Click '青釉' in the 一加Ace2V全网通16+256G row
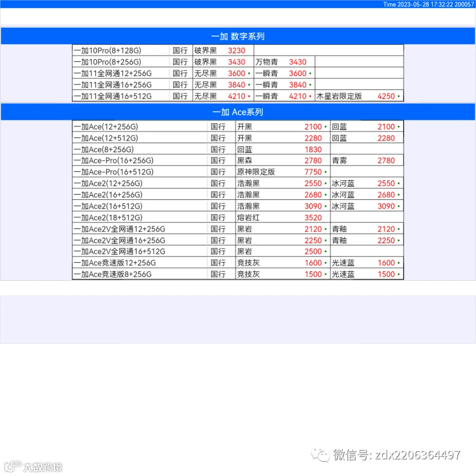 [340, 241]
